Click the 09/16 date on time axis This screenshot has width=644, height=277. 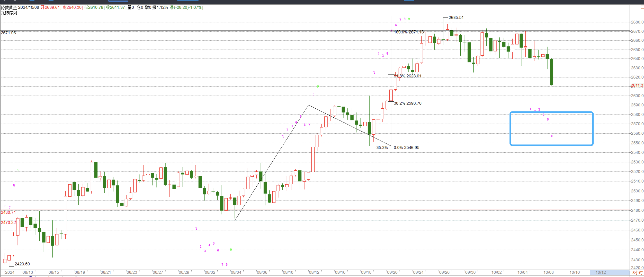(x=340, y=272)
